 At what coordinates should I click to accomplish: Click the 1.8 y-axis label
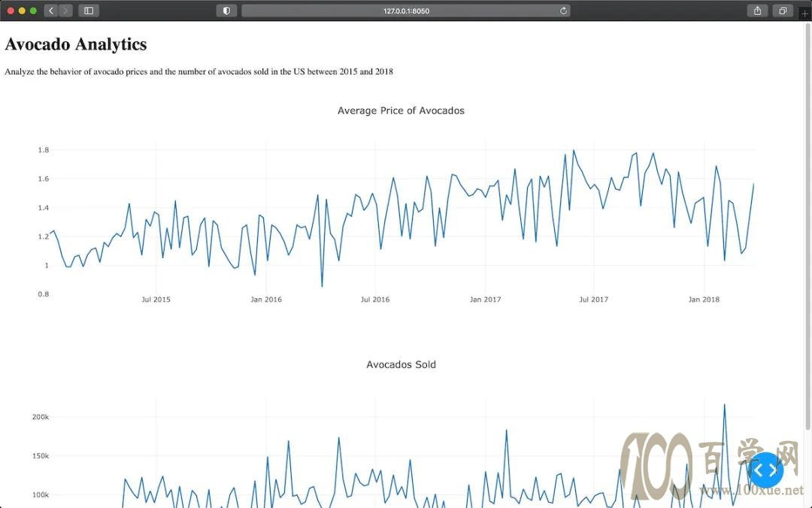pyautogui.click(x=44, y=150)
